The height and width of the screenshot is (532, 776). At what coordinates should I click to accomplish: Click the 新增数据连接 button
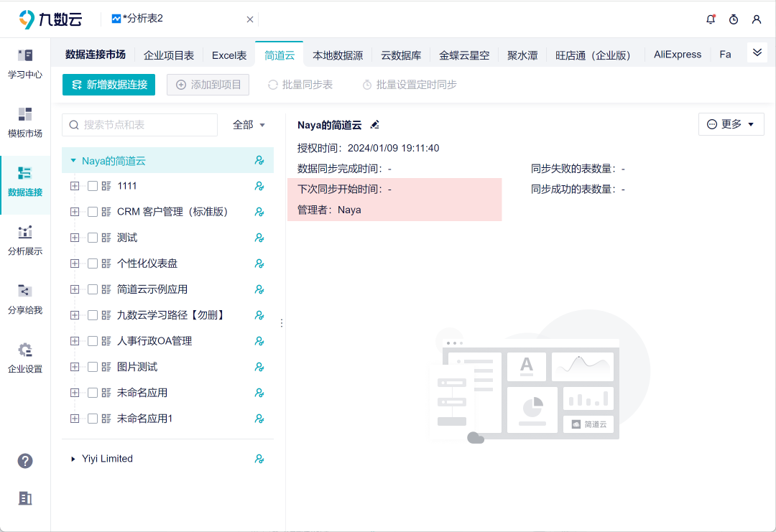click(x=109, y=85)
